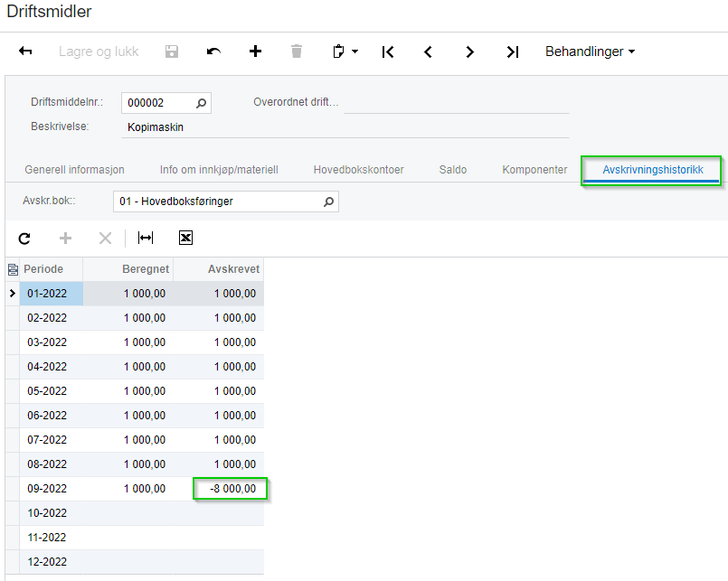The width and height of the screenshot is (728, 581).
Task: Click the Lagre og lukk button
Action: [99, 52]
